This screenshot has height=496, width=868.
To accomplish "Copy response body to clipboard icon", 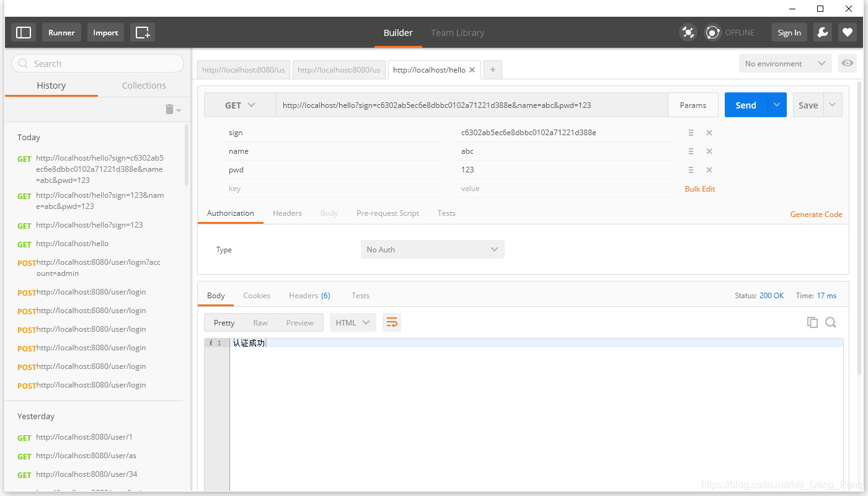I will click(812, 322).
